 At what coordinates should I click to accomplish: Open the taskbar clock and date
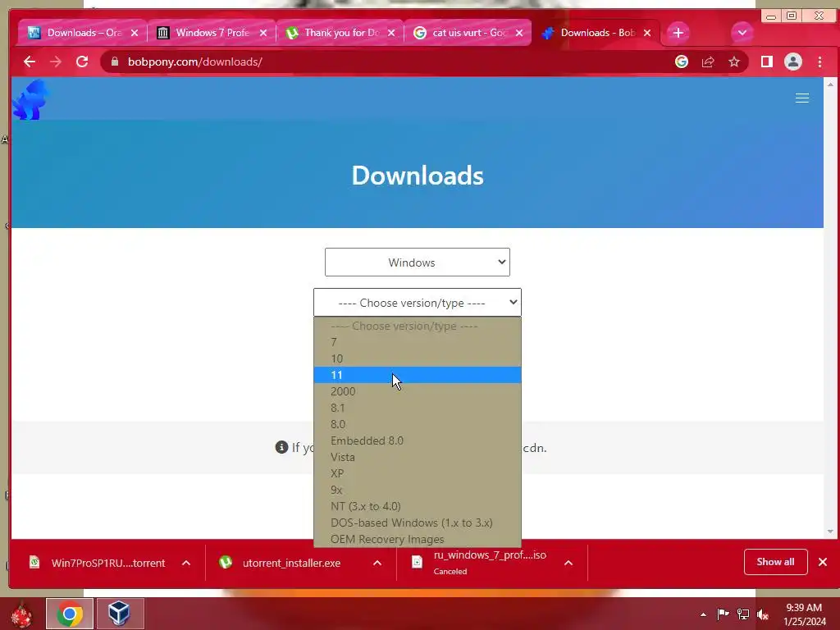tap(804, 614)
